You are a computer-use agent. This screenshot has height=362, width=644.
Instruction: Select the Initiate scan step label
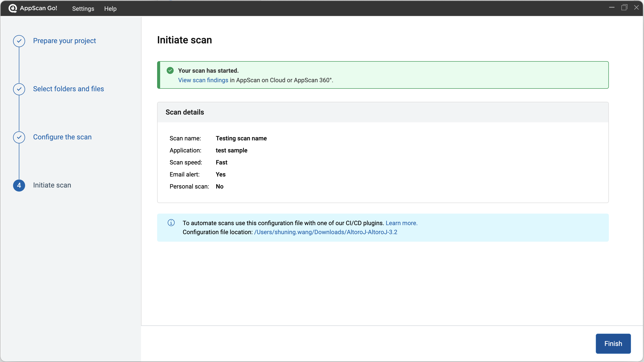coord(52,185)
